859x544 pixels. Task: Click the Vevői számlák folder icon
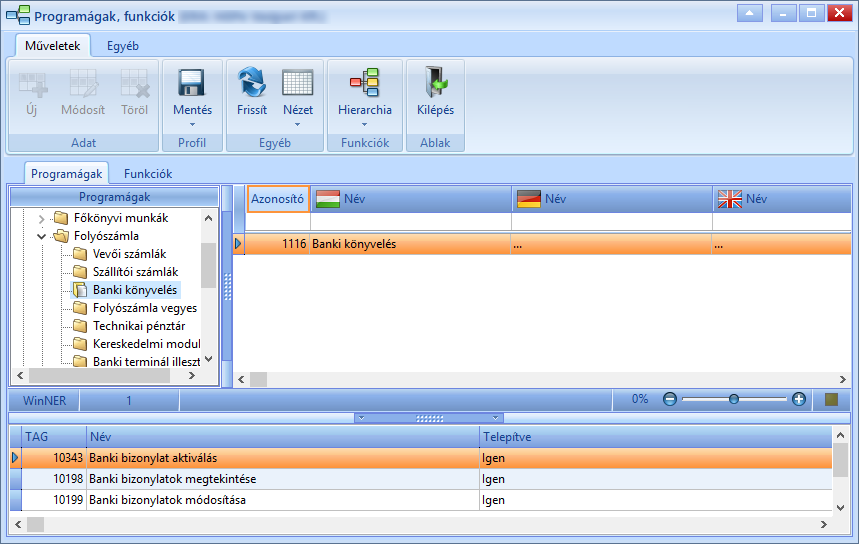tap(80, 254)
